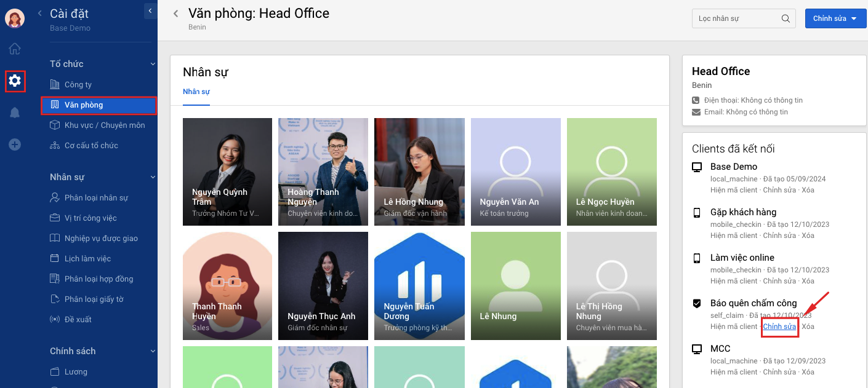Open Lê Thị Hồng Nhung employee card
Viewport: 868px width, 388px height.
(612, 286)
